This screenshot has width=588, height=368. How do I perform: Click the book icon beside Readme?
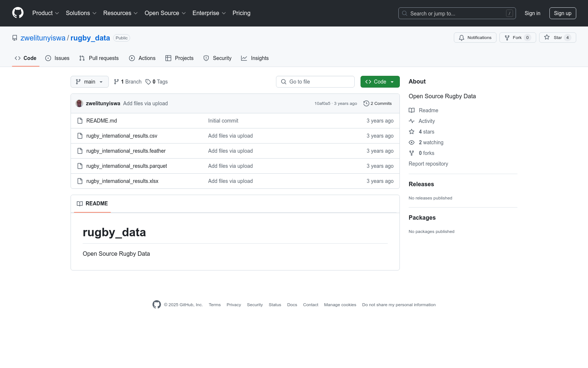(412, 110)
